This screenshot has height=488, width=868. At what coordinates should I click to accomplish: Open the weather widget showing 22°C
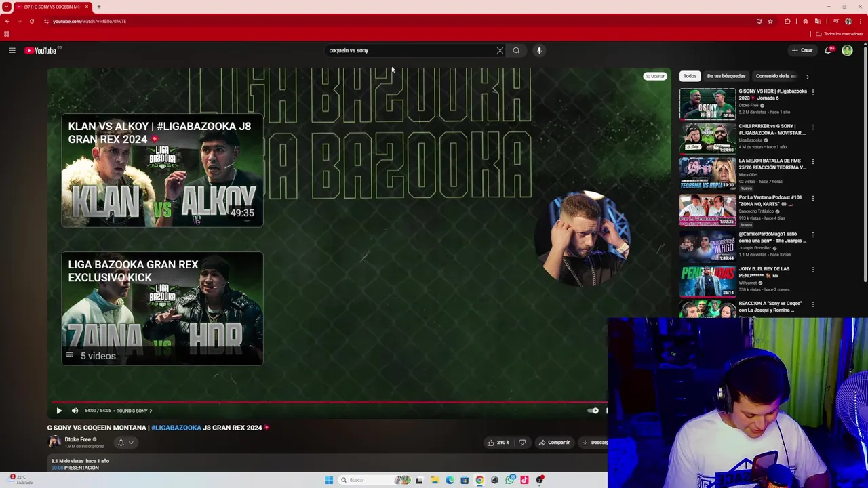pos(19,479)
